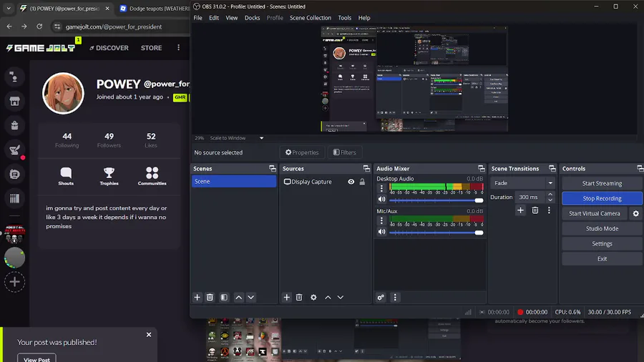Click Stop Recording button
644x362 pixels.
(602, 199)
